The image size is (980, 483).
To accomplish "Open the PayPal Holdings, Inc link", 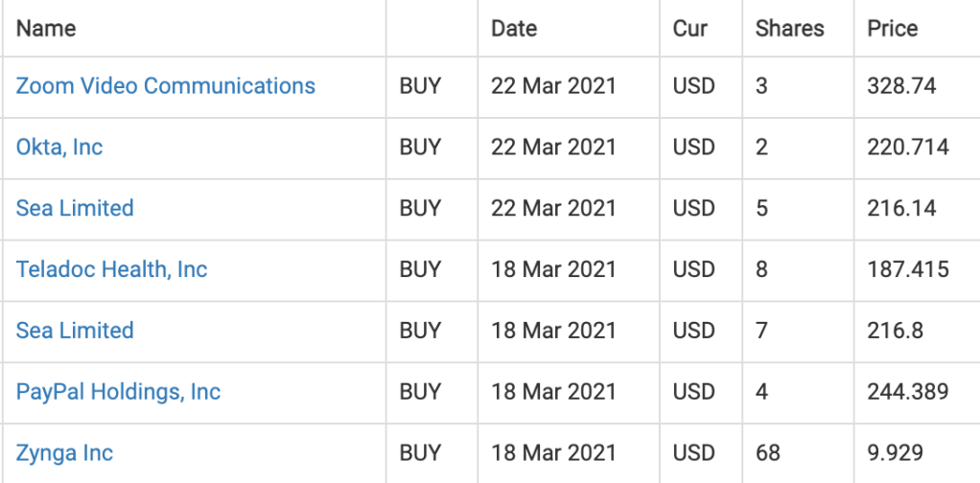I will [x=118, y=392].
